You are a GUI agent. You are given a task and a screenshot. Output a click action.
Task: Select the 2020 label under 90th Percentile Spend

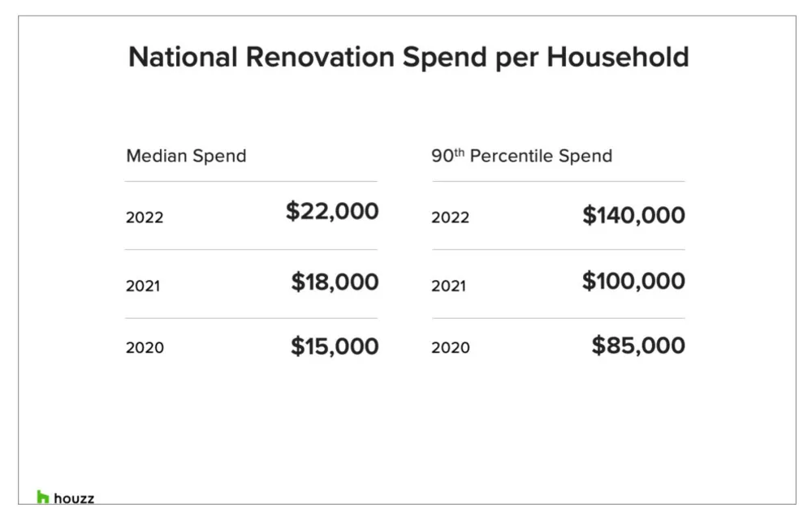(450, 347)
